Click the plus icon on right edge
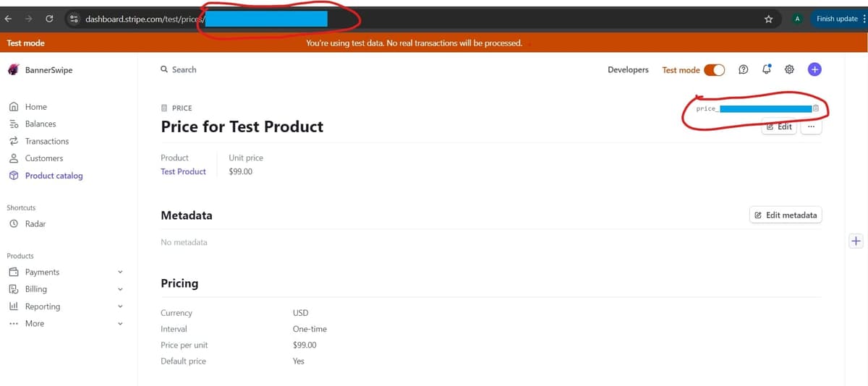This screenshot has width=868, height=386. click(x=856, y=241)
